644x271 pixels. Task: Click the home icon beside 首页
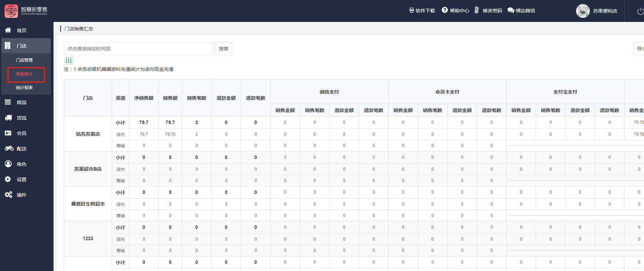(x=8, y=30)
